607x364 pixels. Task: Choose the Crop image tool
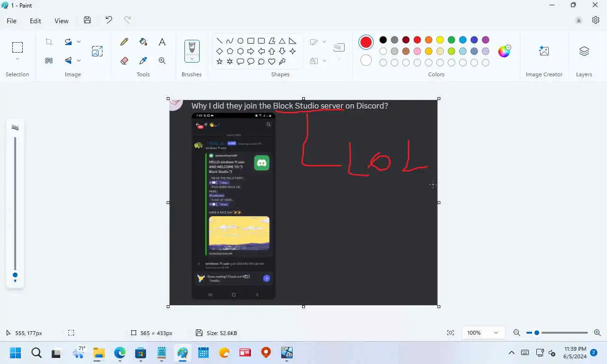click(x=49, y=42)
